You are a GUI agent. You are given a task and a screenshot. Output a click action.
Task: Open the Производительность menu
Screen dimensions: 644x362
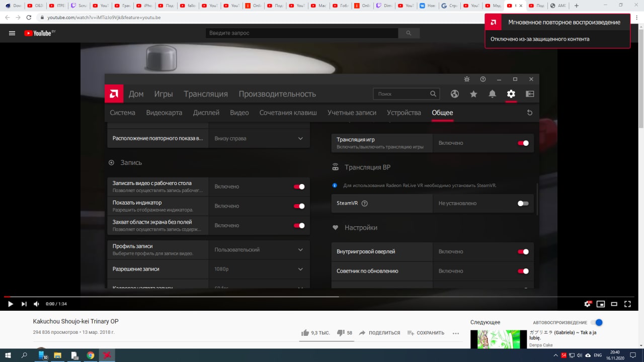pos(277,94)
